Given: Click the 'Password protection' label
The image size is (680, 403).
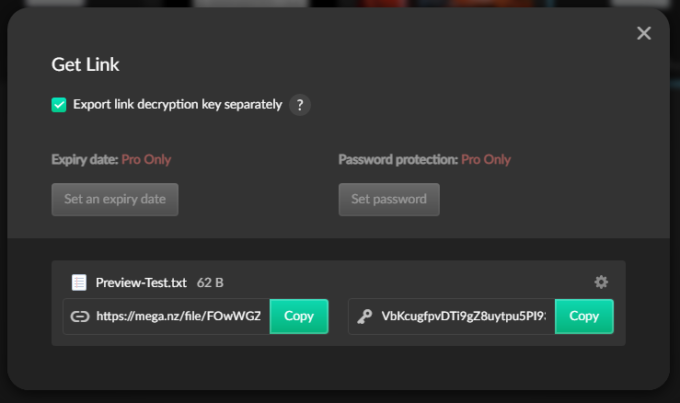Looking at the screenshot, I should tap(398, 159).
